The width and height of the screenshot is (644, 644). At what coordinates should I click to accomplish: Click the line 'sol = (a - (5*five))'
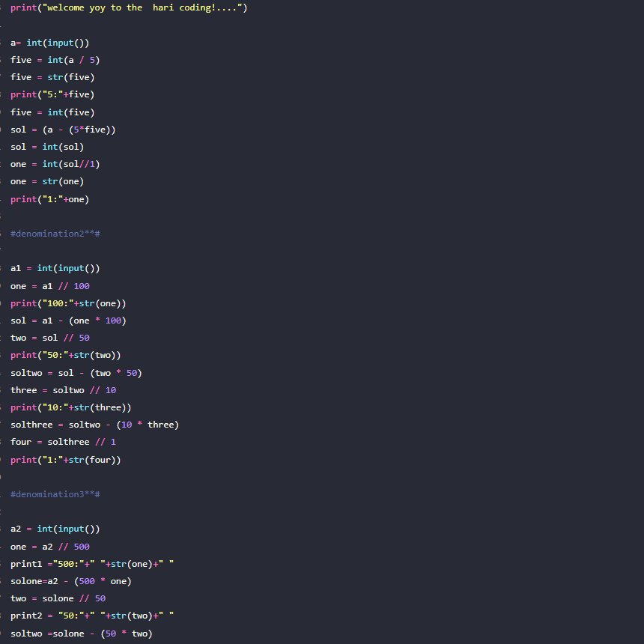(63, 130)
